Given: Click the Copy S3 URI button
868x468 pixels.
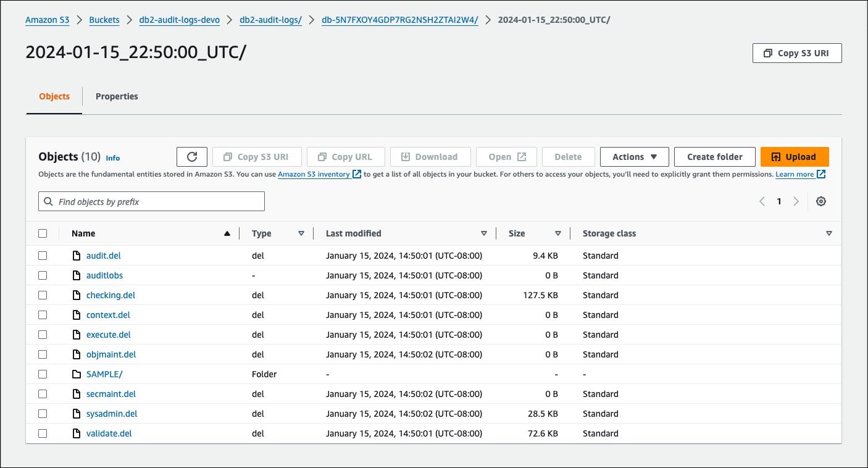Looking at the screenshot, I should click(x=797, y=52).
